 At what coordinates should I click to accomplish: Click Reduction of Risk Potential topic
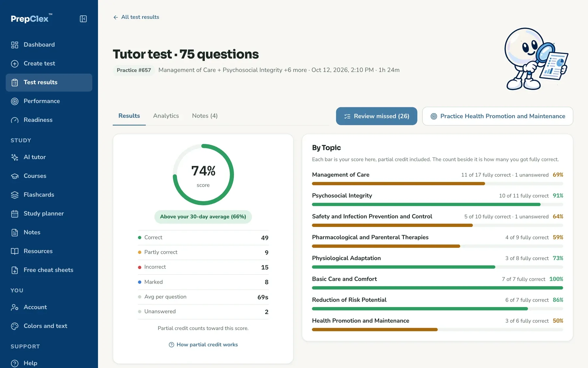tap(349, 300)
